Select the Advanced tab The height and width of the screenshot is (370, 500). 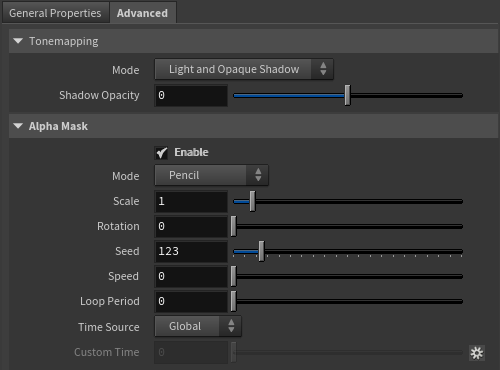[x=142, y=13]
